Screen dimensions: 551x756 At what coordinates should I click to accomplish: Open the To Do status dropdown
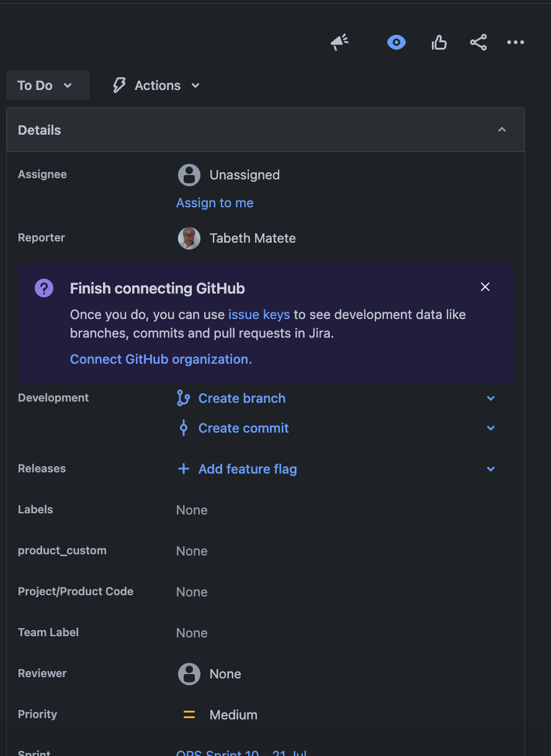tap(48, 85)
